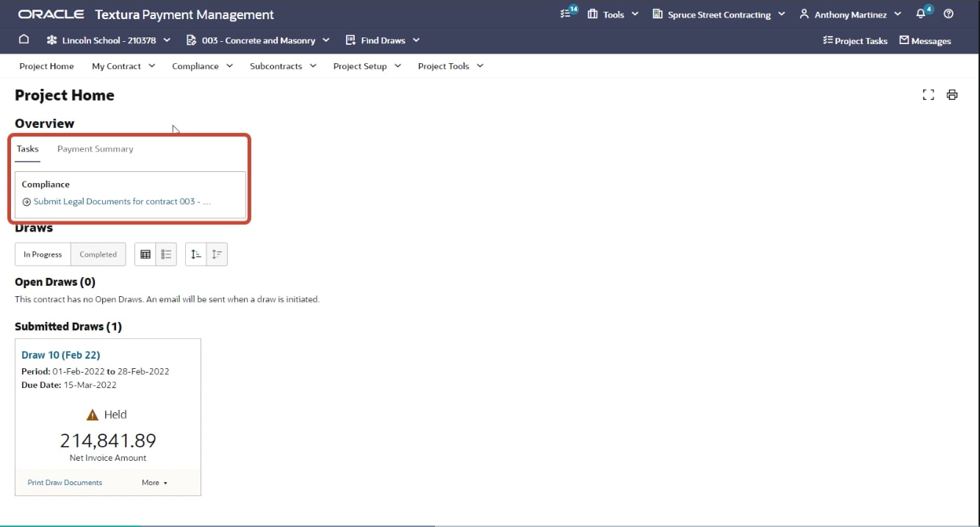
Task: Click the Find Draws list icon
Action: (x=350, y=40)
